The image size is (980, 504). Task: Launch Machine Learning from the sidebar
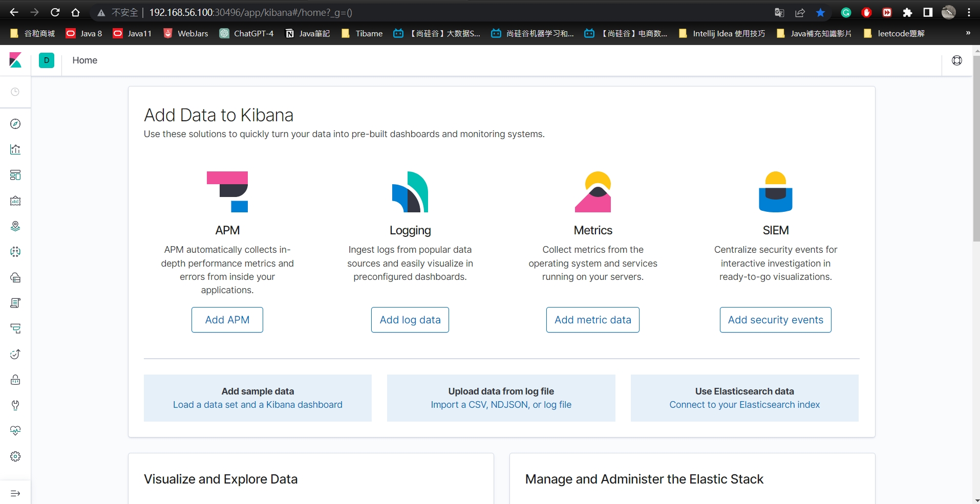coord(15,252)
